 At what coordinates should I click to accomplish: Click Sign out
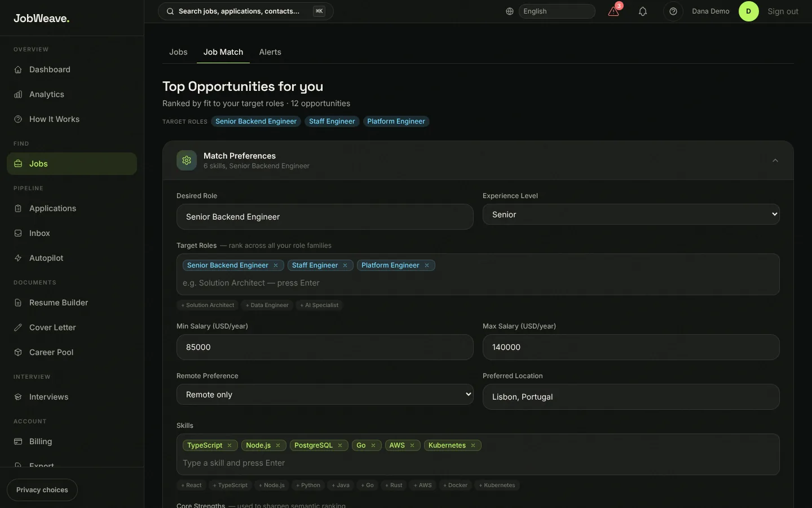point(783,11)
